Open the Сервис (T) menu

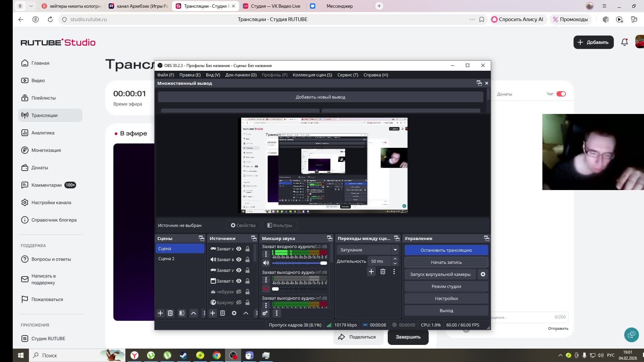pos(347,75)
